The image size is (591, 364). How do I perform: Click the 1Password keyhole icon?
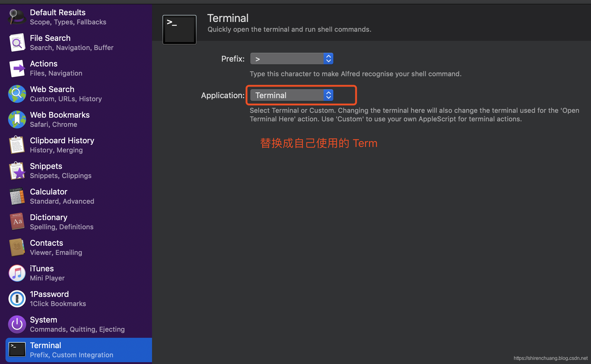point(17,298)
